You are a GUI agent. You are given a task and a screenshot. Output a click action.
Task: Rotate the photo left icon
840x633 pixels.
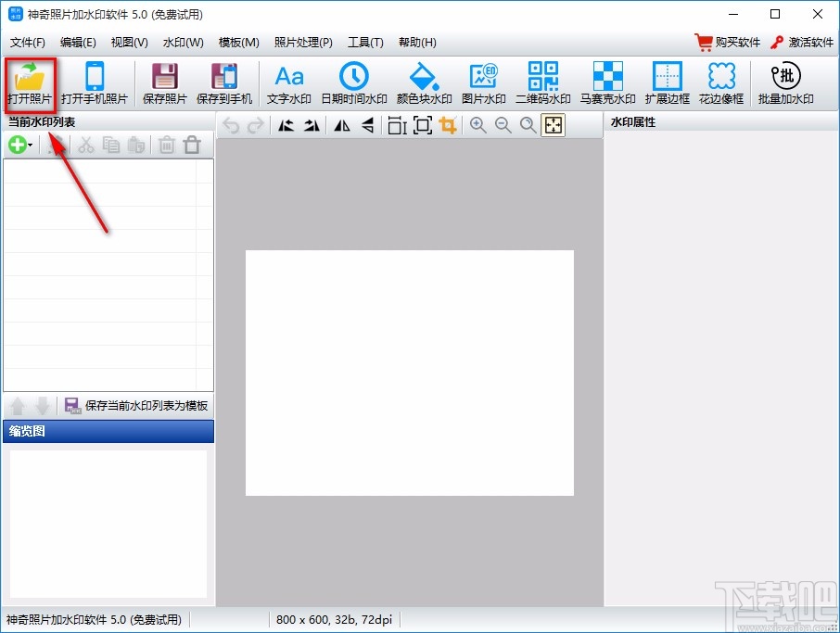286,125
